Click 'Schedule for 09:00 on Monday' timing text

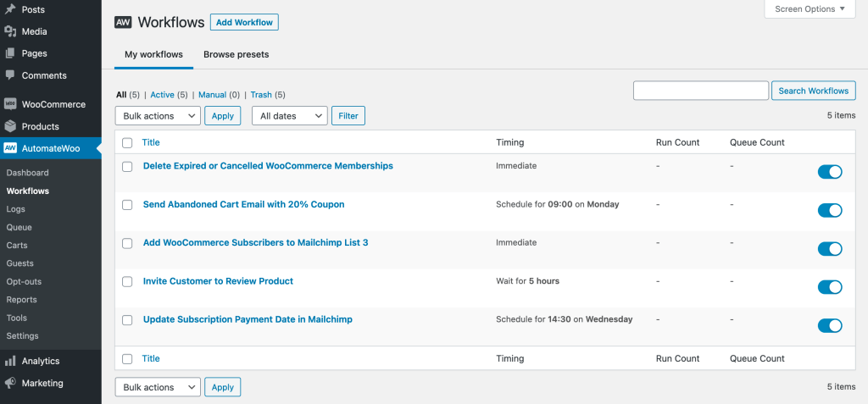pos(558,204)
